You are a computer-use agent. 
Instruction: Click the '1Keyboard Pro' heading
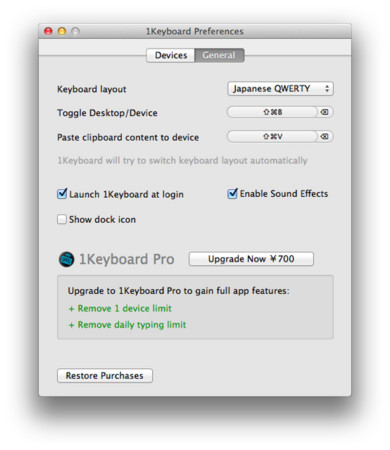click(x=127, y=259)
